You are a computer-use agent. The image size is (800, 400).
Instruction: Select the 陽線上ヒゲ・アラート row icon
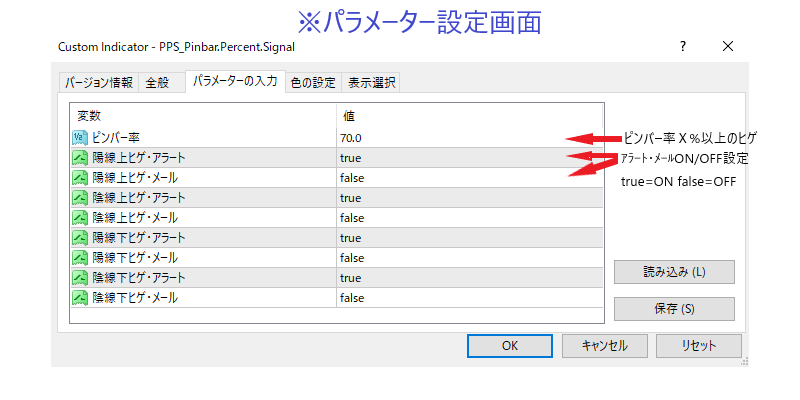[x=80, y=158]
